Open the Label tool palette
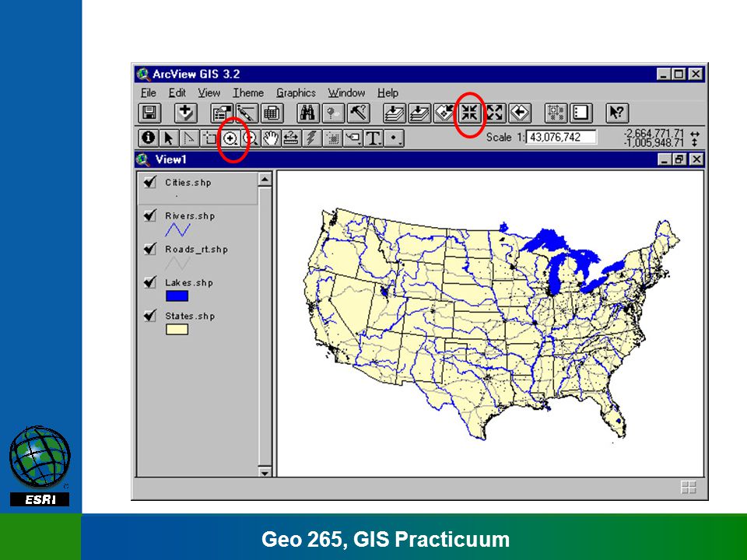This screenshot has width=747, height=560. click(353, 138)
